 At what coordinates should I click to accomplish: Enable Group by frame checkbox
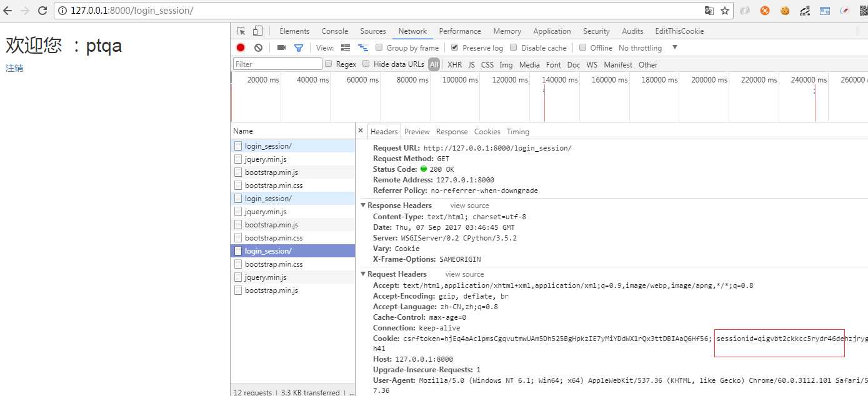click(x=379, y=47)
